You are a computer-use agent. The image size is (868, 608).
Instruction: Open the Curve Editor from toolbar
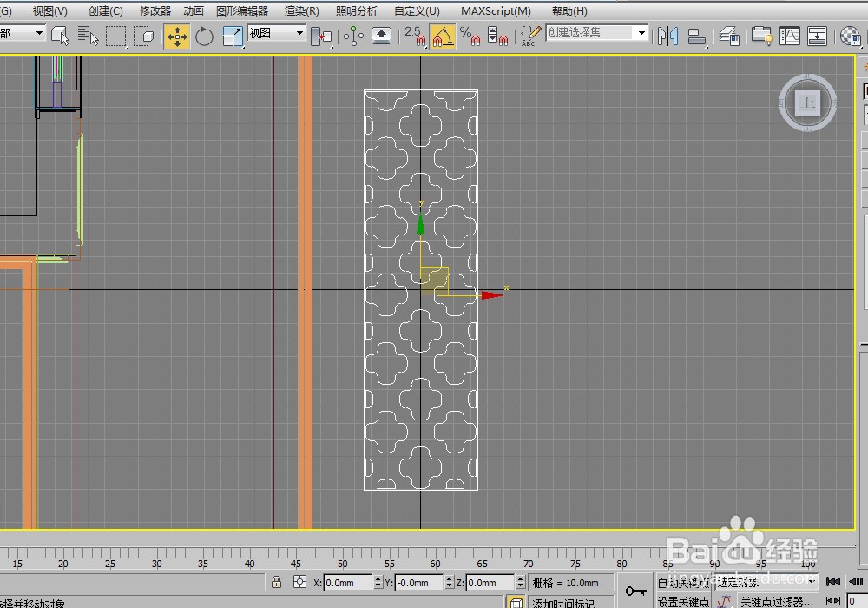[790, 36]
